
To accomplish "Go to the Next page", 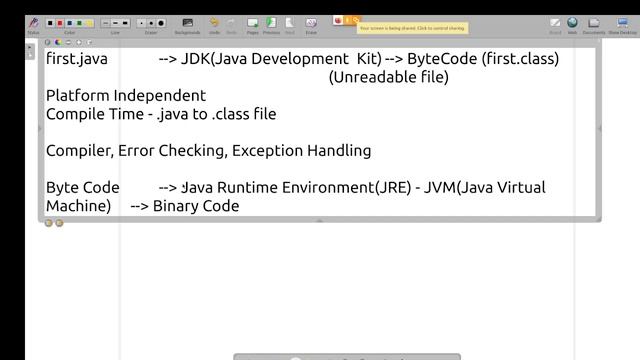I will tap(289, 22).
